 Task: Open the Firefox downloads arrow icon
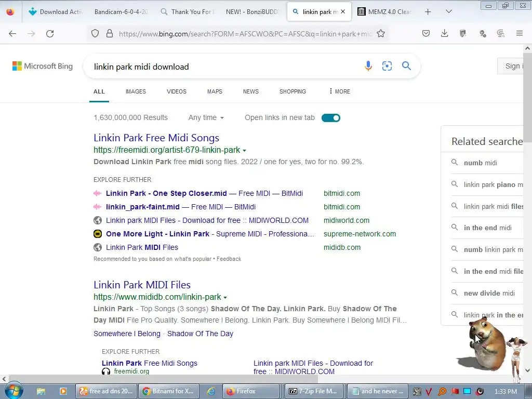click(x=444, y=33)
